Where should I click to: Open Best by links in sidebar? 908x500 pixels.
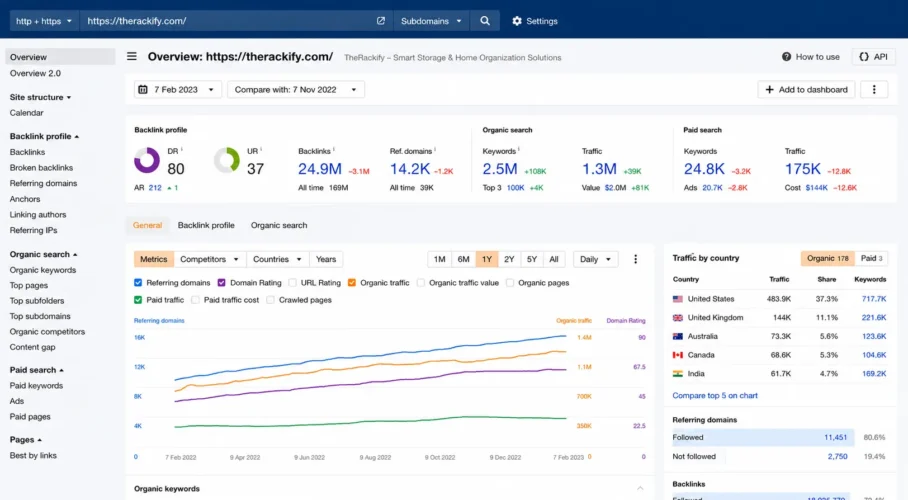click(33, 455)
